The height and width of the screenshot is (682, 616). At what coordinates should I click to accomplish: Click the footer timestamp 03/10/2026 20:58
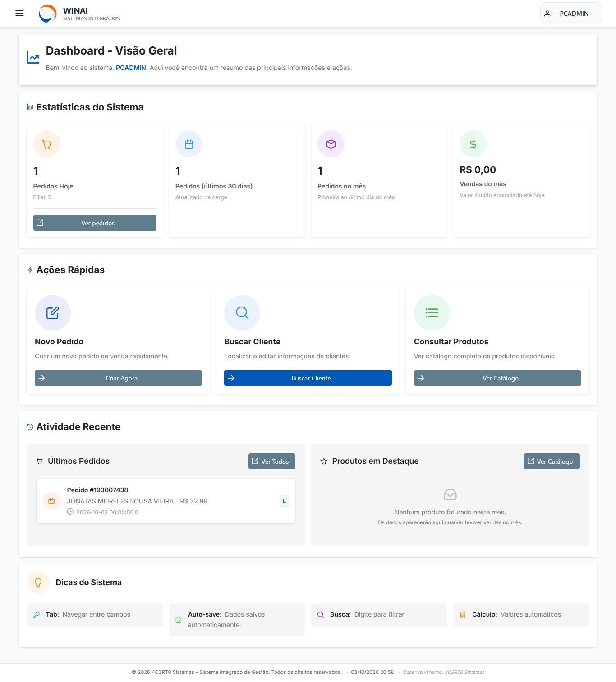point(372,672)
